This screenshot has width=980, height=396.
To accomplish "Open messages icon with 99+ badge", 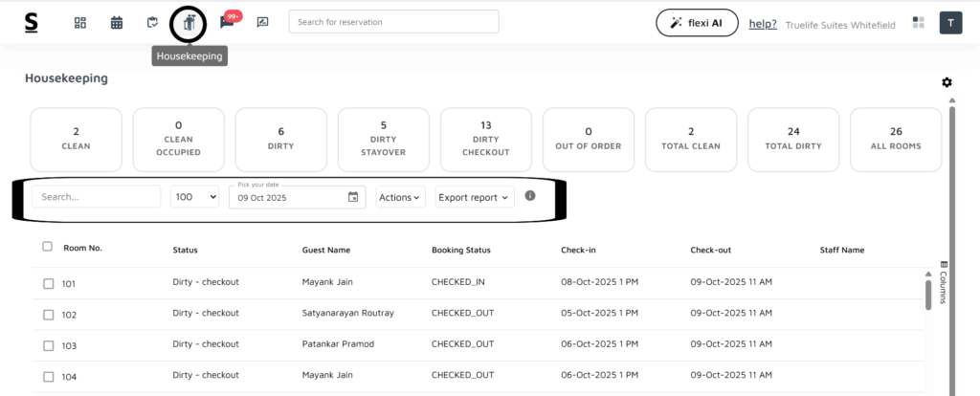I will 227,23.
